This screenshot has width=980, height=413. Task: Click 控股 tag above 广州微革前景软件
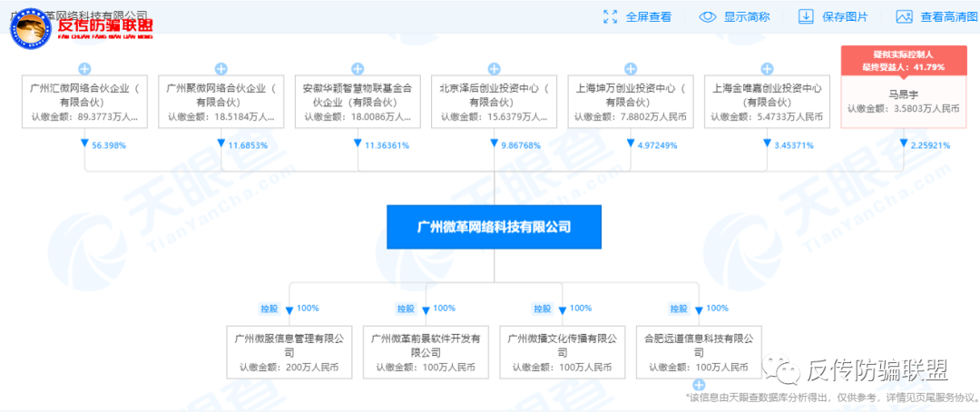pos(406,309)
